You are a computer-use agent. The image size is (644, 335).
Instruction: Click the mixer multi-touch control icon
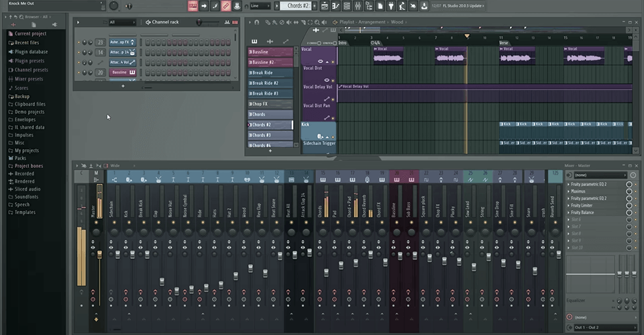83,166
